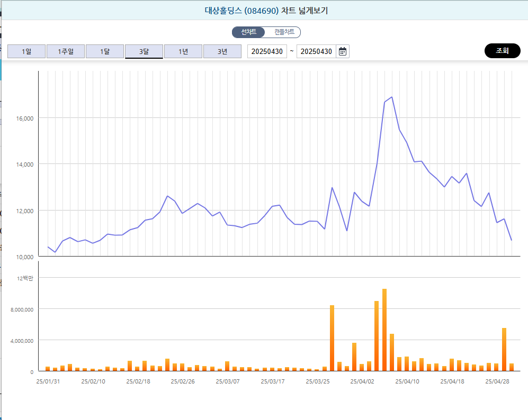Click the tilde separator between date fields

(292, 51)
